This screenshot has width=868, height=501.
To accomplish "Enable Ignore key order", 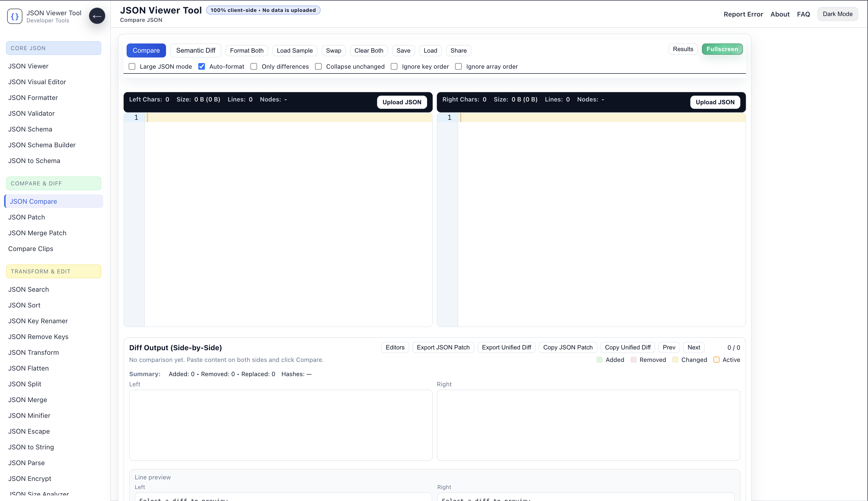I will tap(394, 66).
